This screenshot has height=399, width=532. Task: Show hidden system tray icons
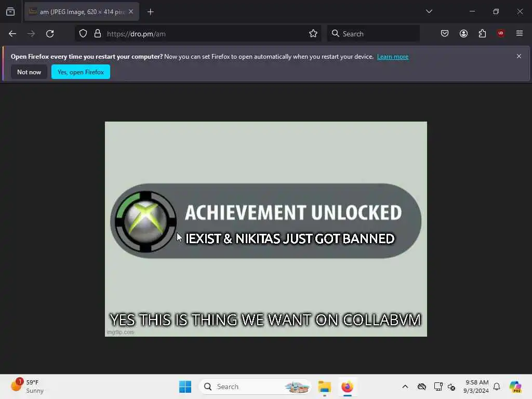coord(405,387)
